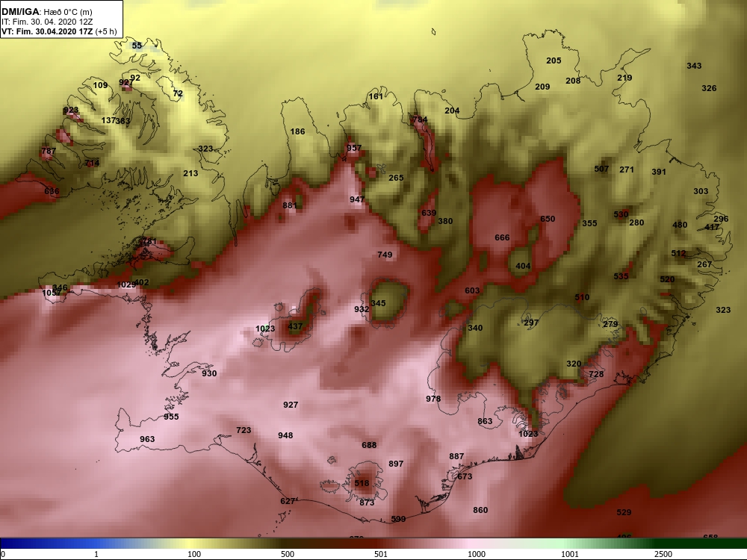Click the map value '109'

[100, 85]
